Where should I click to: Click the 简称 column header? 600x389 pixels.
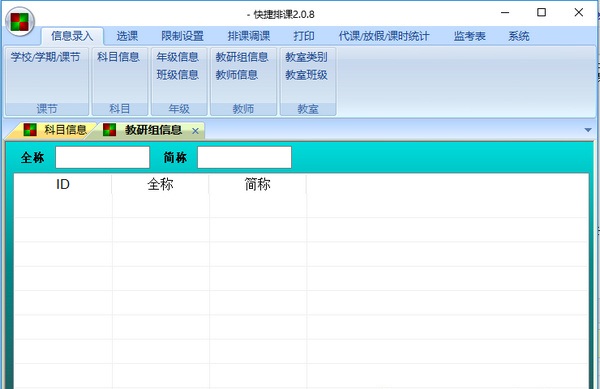pyautogui.click(x=258, y=184)
